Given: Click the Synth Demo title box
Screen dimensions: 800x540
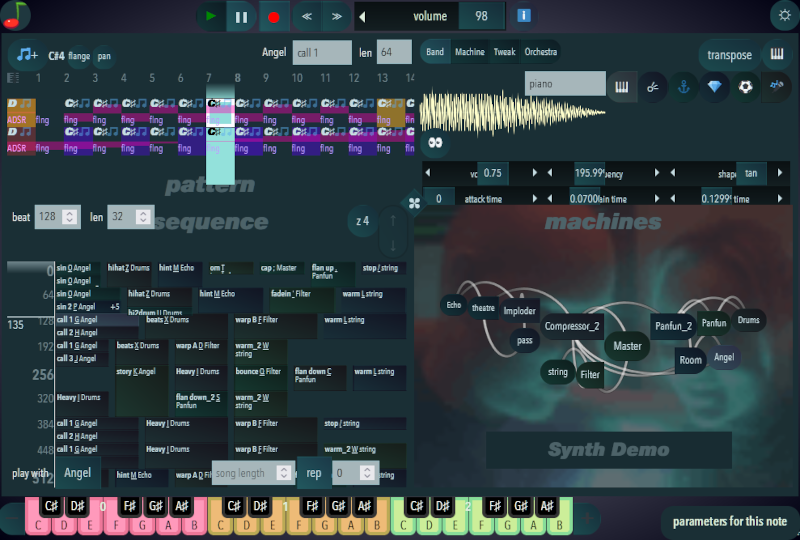Looking at the screenshot, I should (608, 450).
